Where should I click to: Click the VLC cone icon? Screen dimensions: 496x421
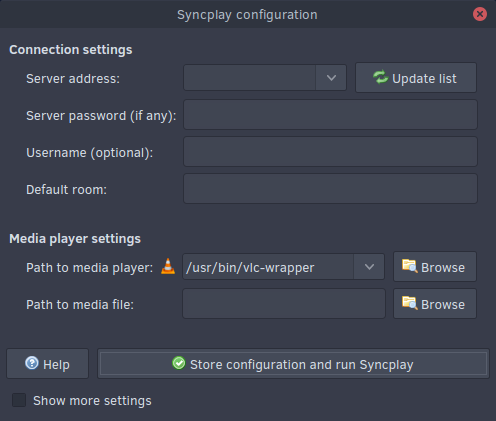pyautogui.click(x=168, y=266)
